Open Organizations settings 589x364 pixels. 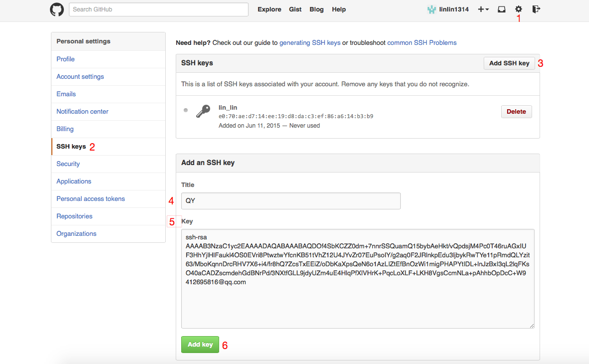[108, 234]
